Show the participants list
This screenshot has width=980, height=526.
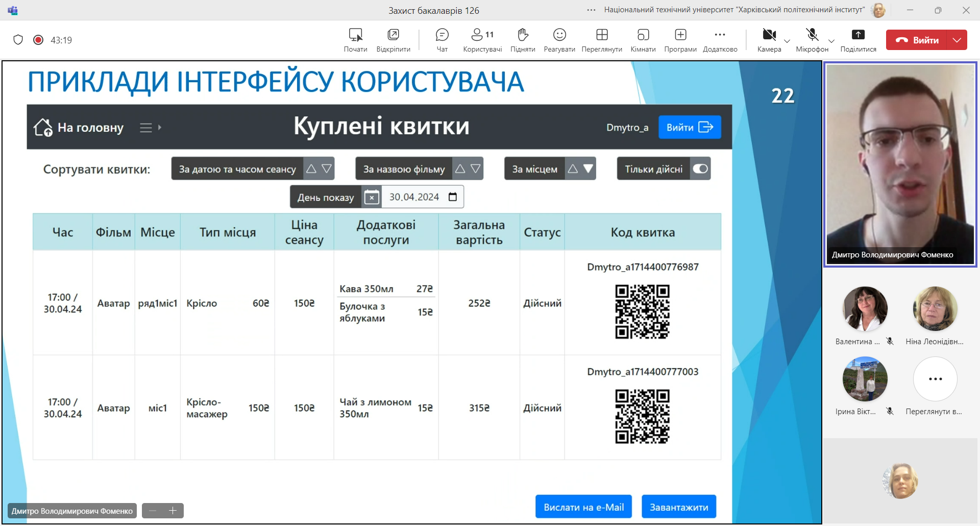point(482,40)
